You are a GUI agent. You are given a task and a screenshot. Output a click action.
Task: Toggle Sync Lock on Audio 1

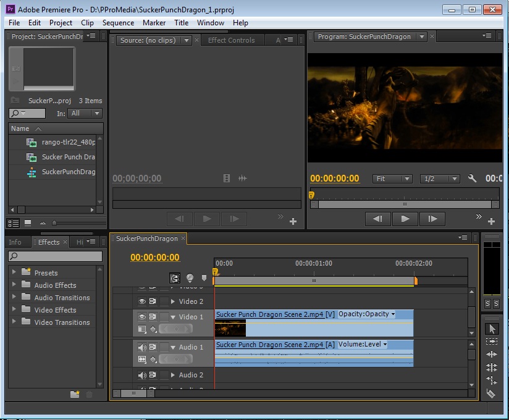(153, 347)
